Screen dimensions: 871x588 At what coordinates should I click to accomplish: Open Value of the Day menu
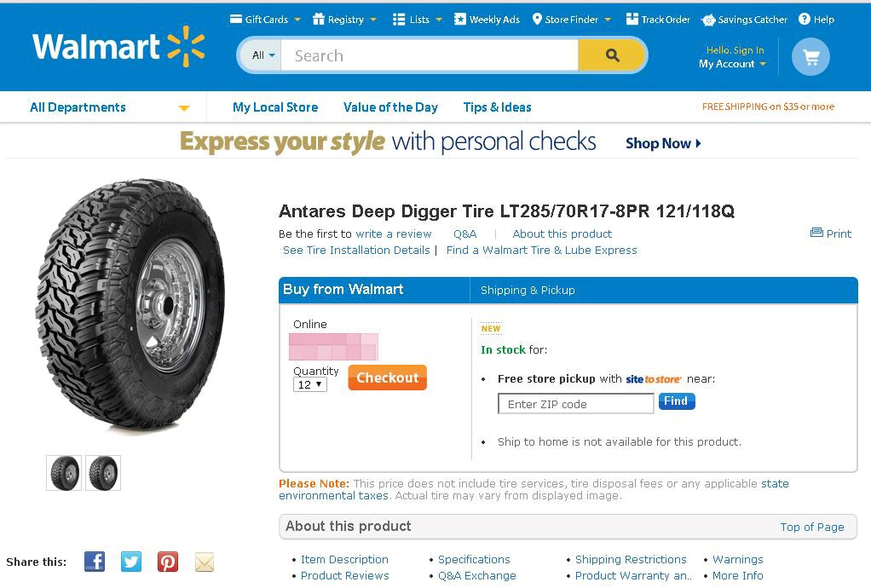390,107
